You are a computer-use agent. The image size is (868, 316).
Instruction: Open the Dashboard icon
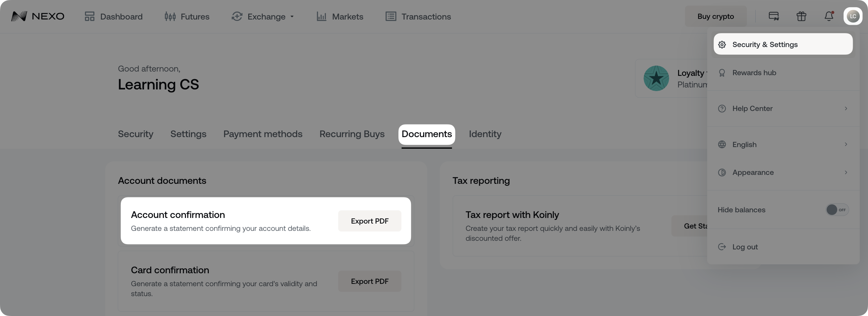coord(89,16)
